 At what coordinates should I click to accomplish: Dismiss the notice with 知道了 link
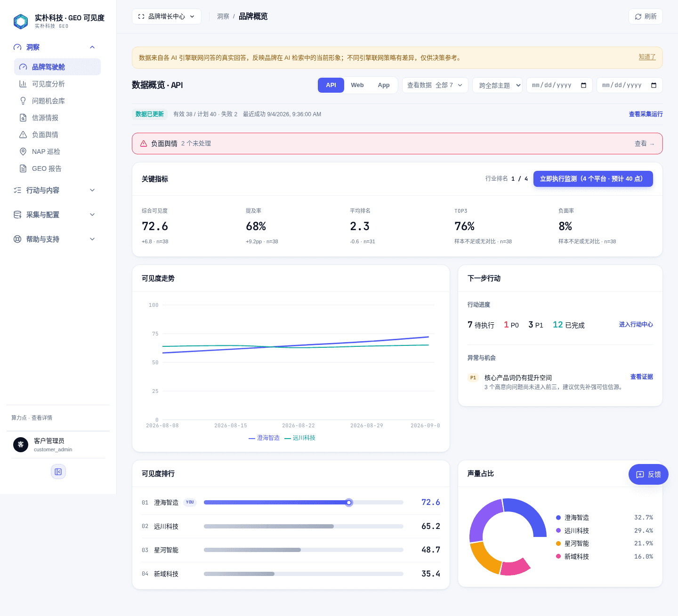647,57
